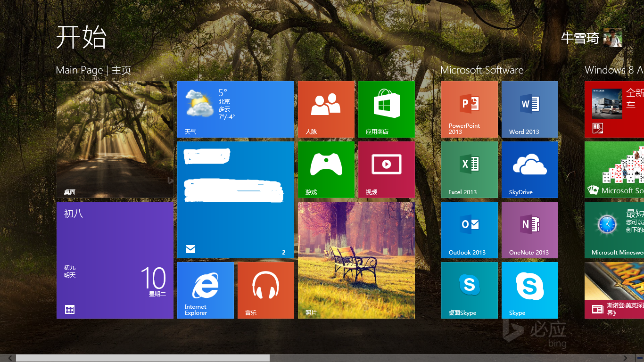Switch to desktop via the 桌面 tile

(115, 139)
